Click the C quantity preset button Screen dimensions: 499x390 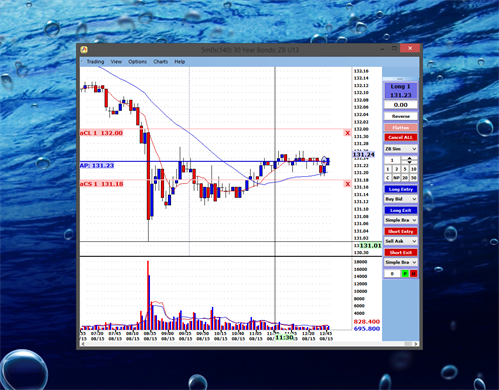tap(388, 178)
